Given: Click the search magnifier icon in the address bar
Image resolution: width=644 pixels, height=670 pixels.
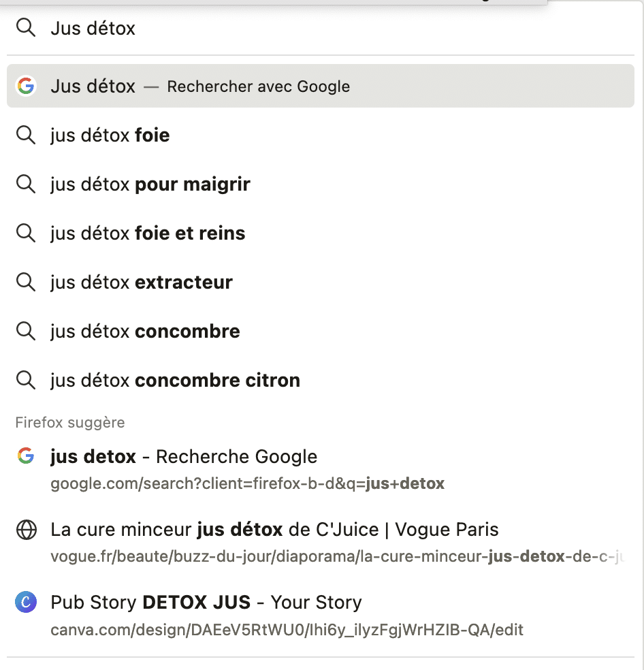Looking at the screenshot, I should tap(26, 28).
